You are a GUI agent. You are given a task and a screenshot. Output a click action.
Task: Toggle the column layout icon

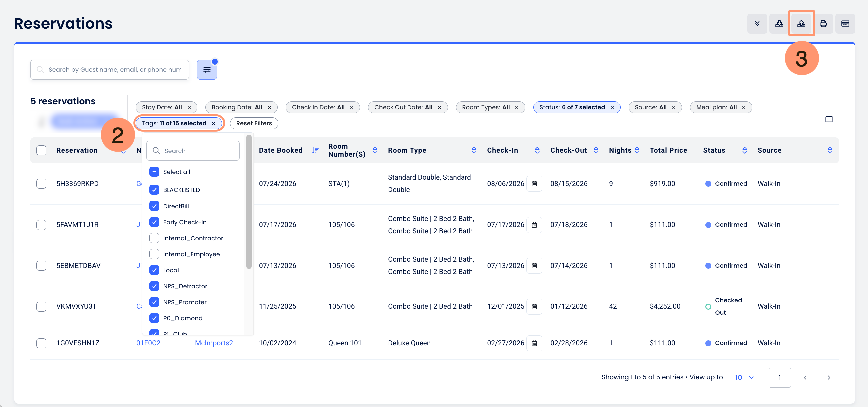point(829,119)
